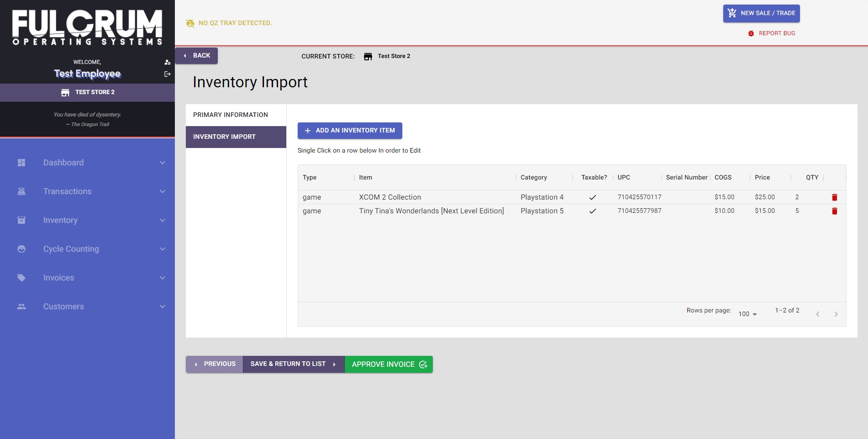Click the store icon on TEST STORE 2 banner
Screen dimensions: 868x439
click(x=65, y=92)
